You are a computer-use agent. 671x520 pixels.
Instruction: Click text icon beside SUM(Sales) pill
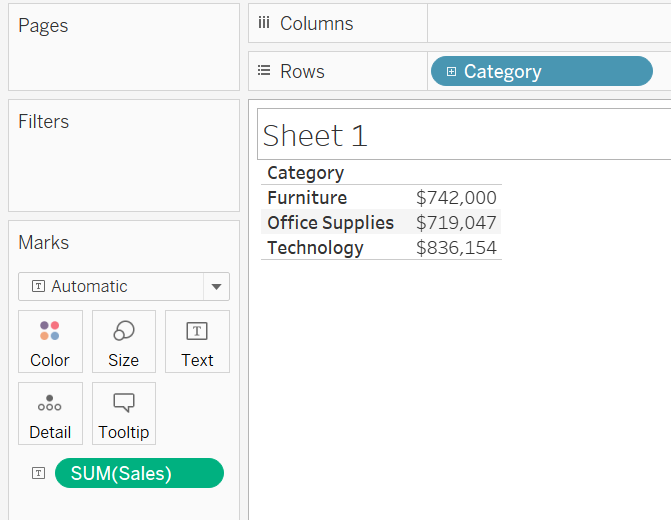click(x=39, y=473)
